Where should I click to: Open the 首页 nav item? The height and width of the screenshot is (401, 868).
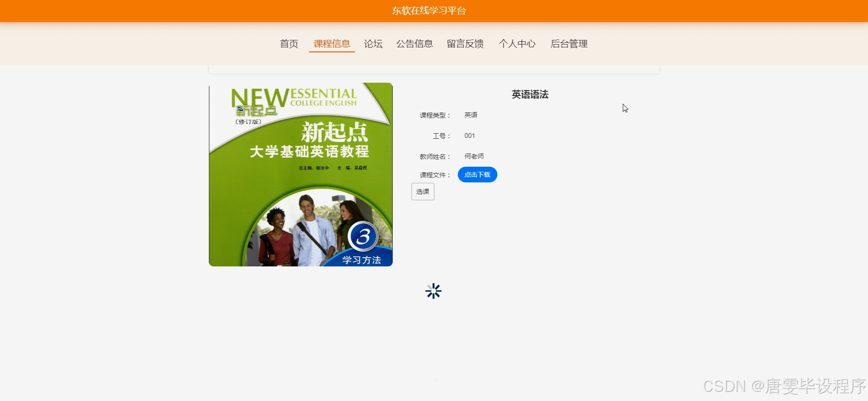289,44
